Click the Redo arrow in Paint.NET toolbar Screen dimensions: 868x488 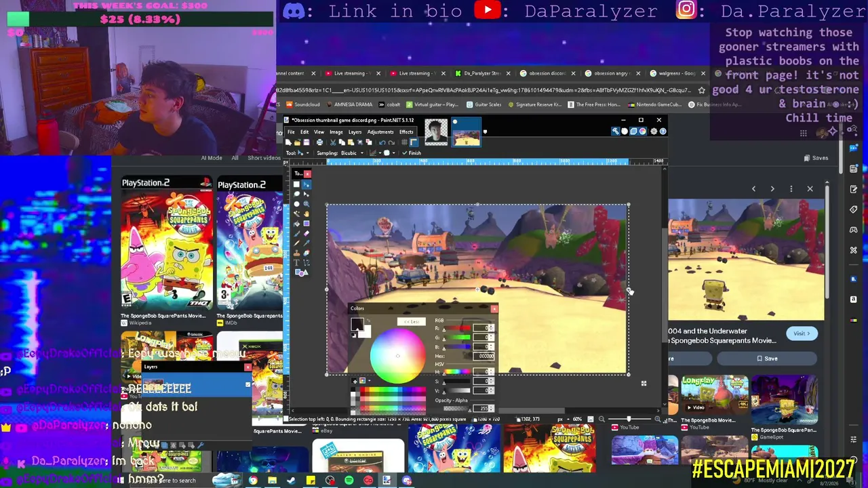click(391, 142)
